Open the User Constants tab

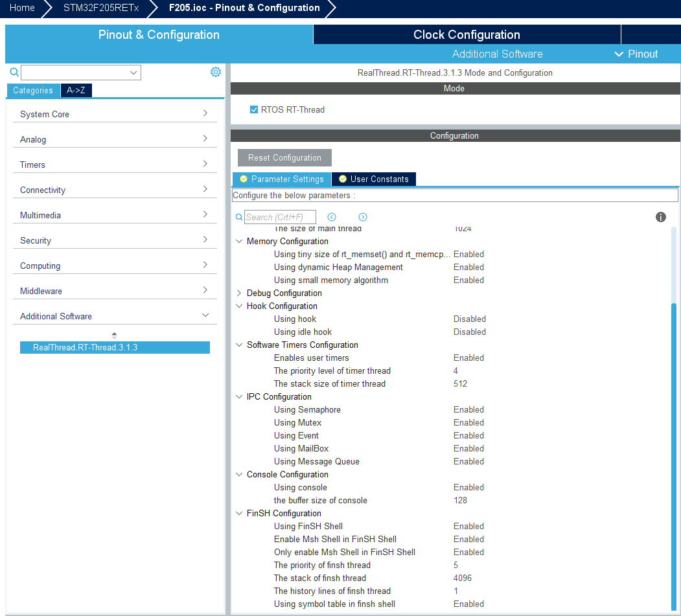pyautogui.click(x=374, y=179)
